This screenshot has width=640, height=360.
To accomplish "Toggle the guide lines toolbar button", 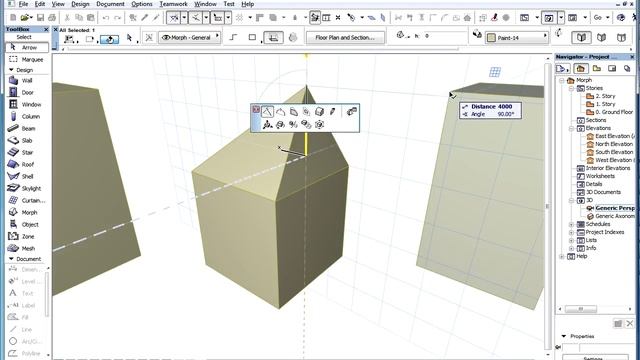I will coord(174,18).
